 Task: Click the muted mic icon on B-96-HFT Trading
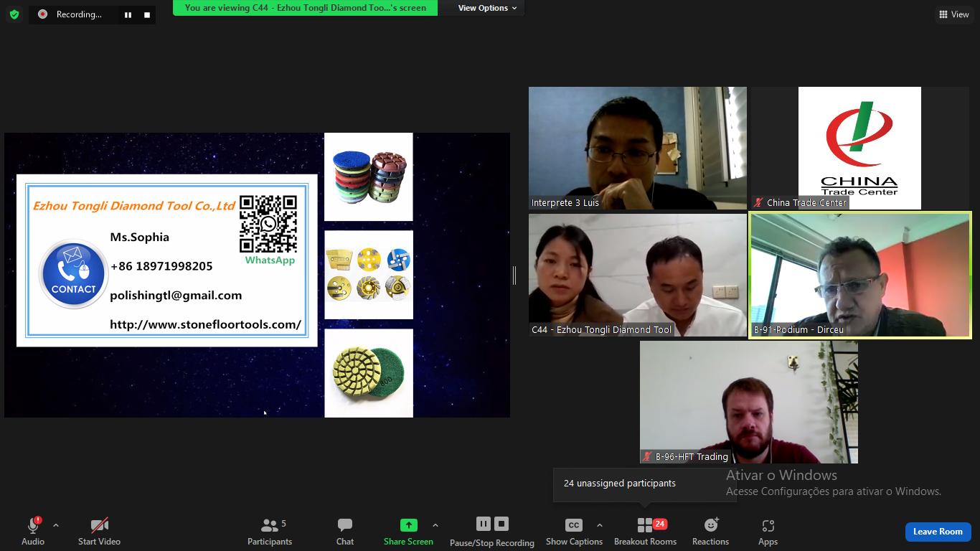tap(646, 457)
